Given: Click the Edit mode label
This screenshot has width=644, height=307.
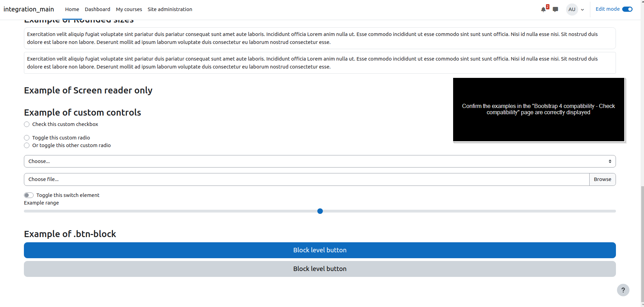Looking at the screenshot, I should tap(608, 9).
